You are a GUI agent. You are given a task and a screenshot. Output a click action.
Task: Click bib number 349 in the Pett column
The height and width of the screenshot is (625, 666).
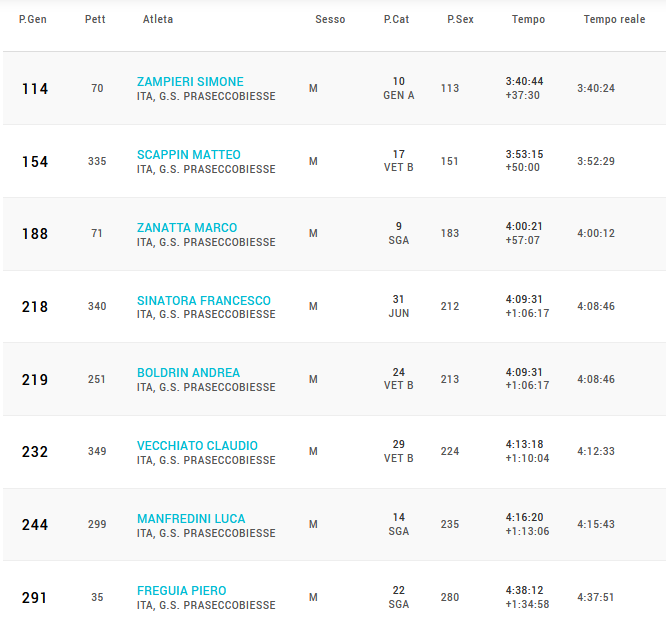tap(97, 451)
